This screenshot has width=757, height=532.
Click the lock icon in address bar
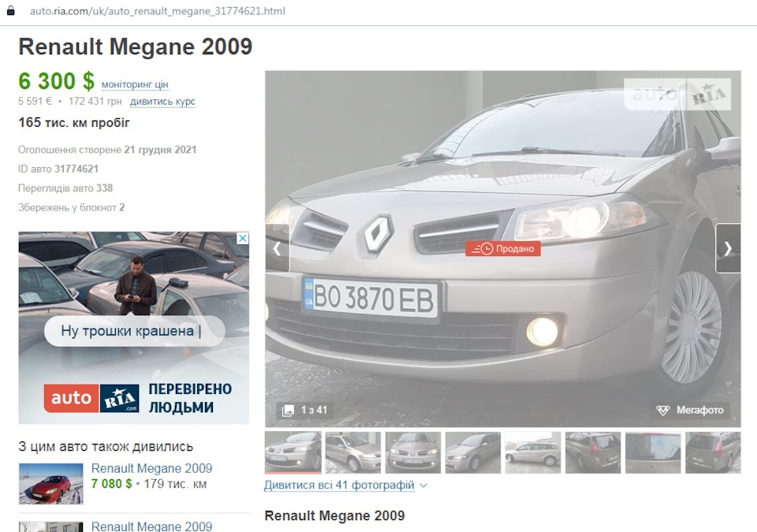[x=10, y=10]
